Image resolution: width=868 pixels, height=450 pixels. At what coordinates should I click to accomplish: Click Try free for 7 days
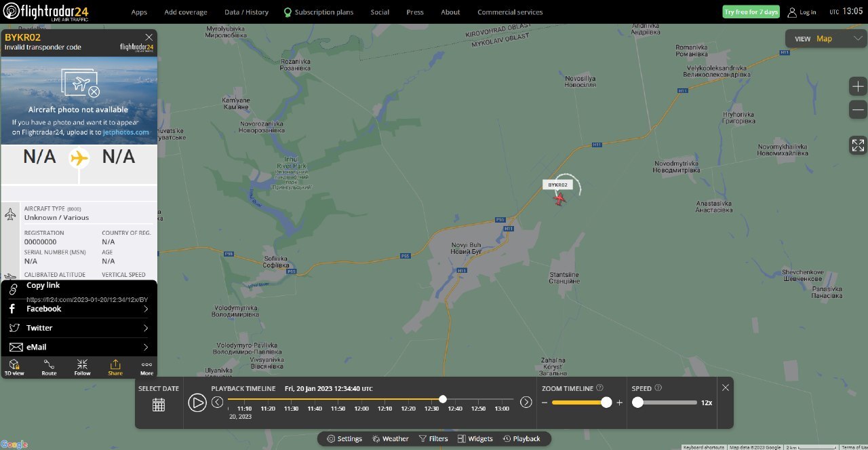(x=751, y=12)
